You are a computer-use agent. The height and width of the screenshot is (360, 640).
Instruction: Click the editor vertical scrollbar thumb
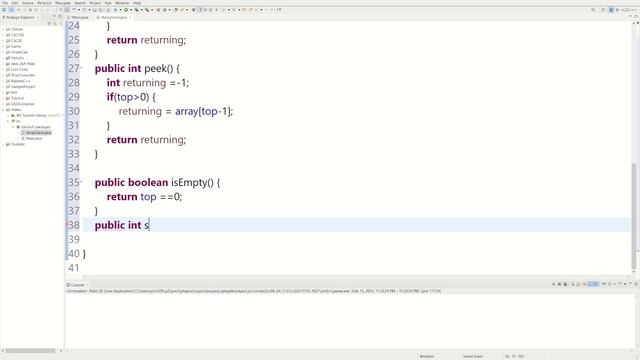tap(634, 216)
